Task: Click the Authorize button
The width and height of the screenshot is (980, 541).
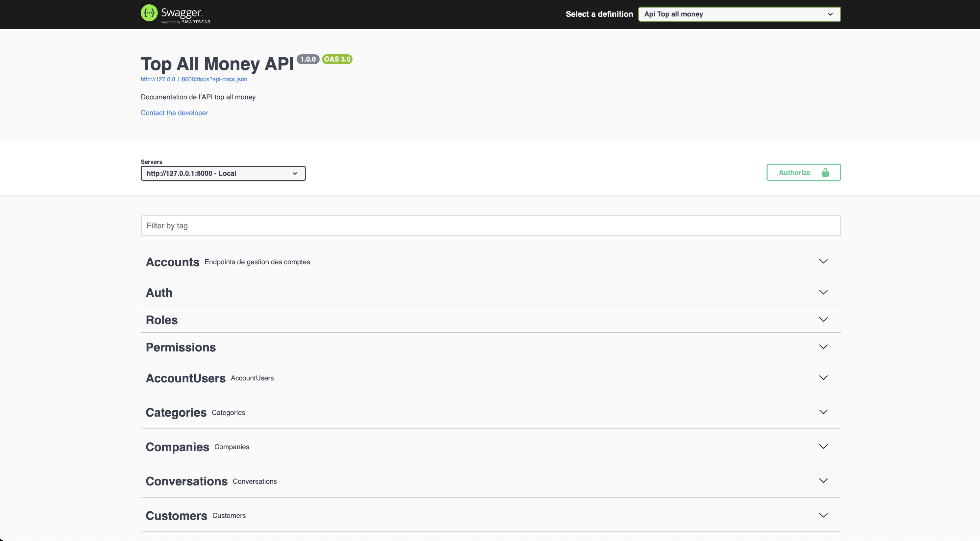Action: 794,172
